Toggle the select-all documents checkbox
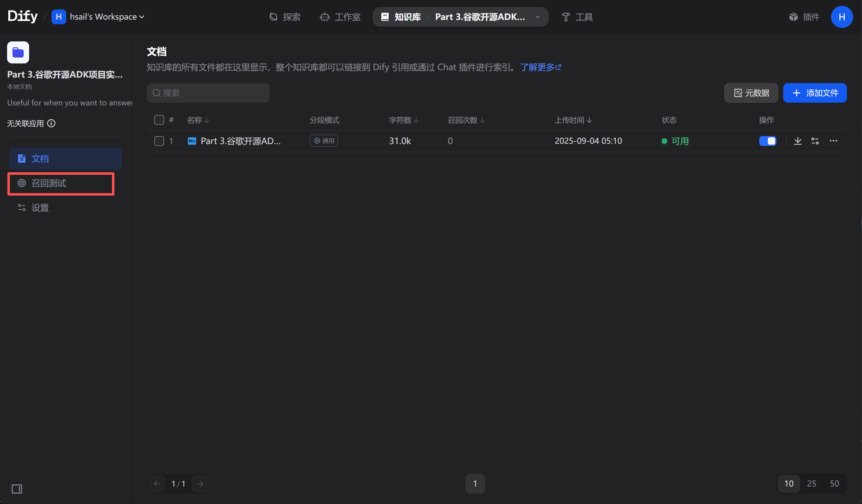 click(159, 120)
